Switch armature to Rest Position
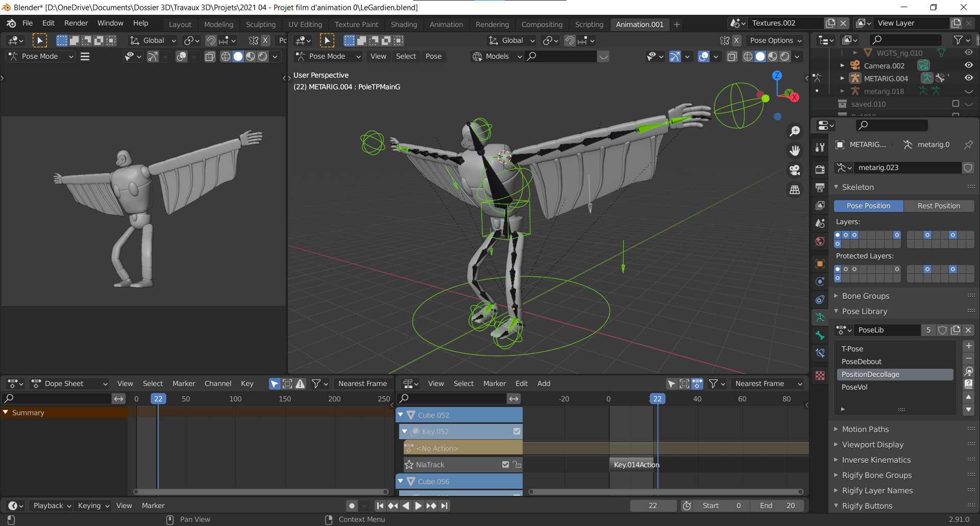 point(939,205)
